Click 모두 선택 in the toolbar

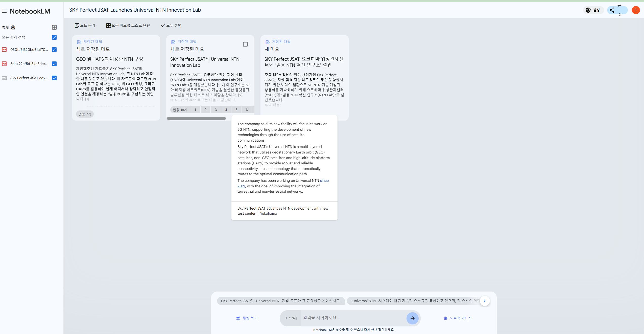[x=171, y=25]
